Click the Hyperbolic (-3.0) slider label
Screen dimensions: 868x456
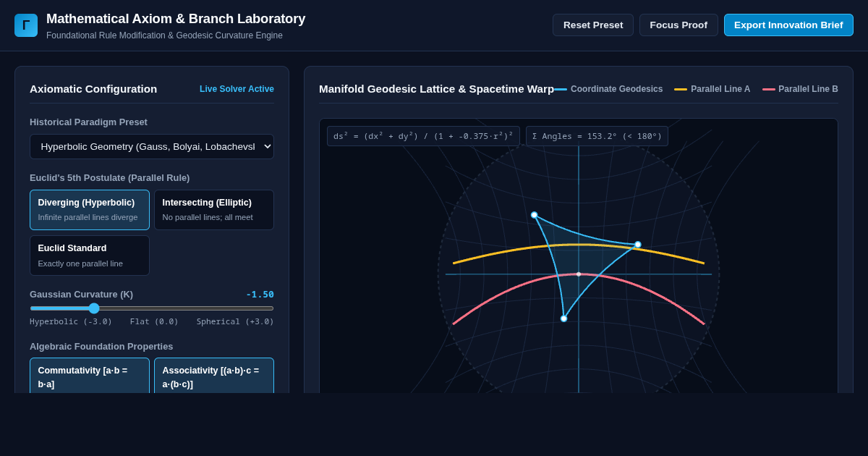click(71, 322)
